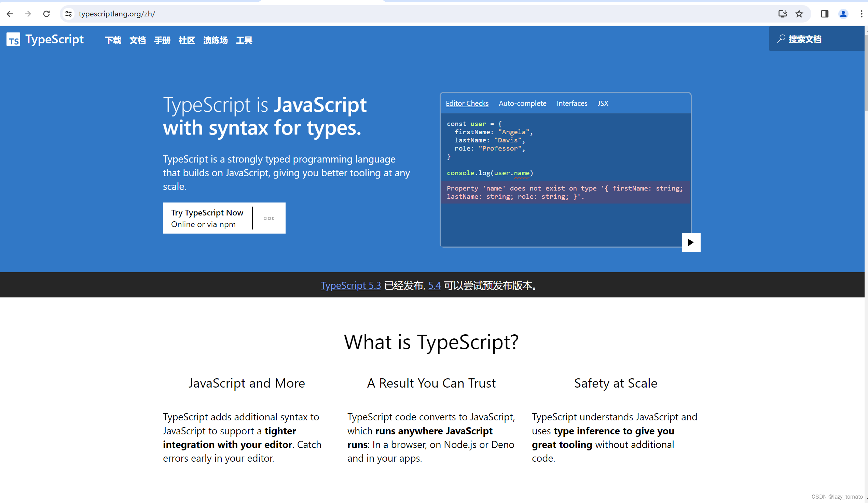Open the 演练场 navigation item

215,40
